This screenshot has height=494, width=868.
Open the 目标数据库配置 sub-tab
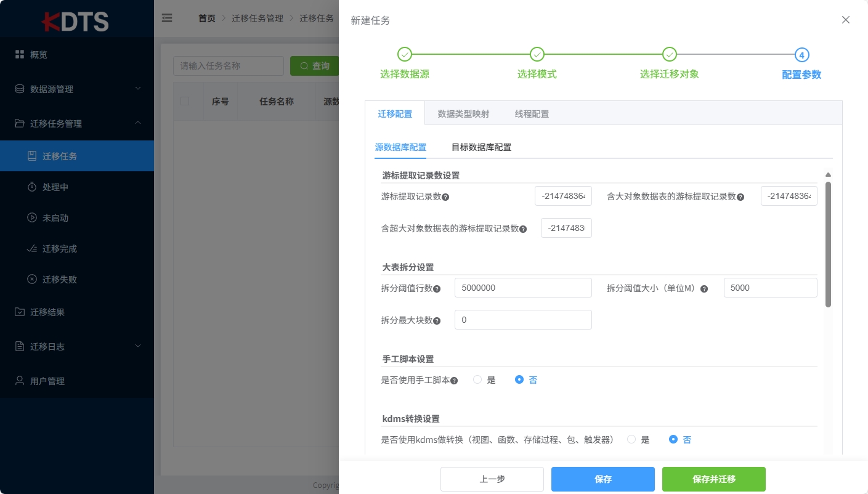pos(481,147)
